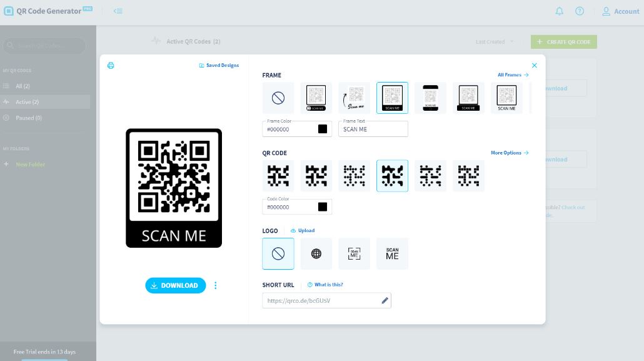The image size is (644, 361).
Task: Select the no-logo option
Action: click(278, 253)
